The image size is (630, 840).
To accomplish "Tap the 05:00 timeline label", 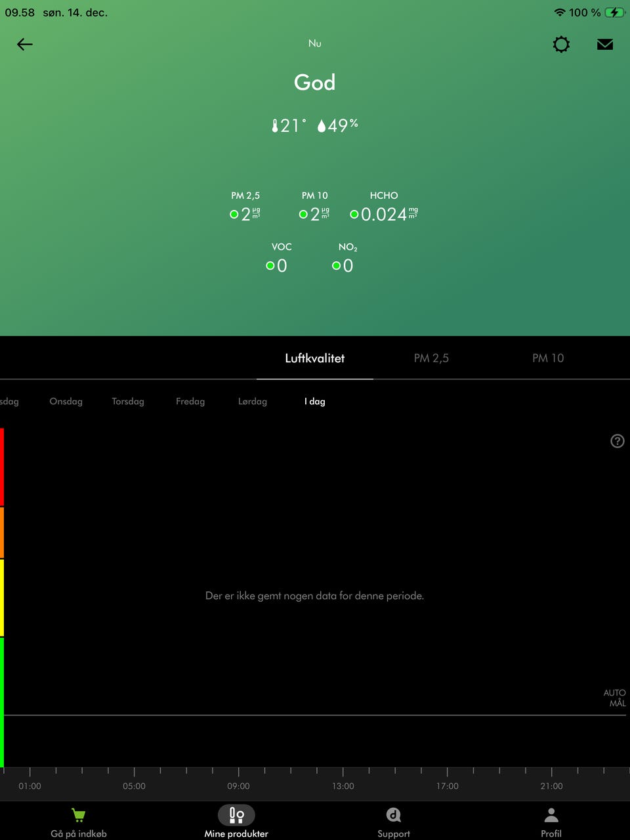I will [134, 786].
